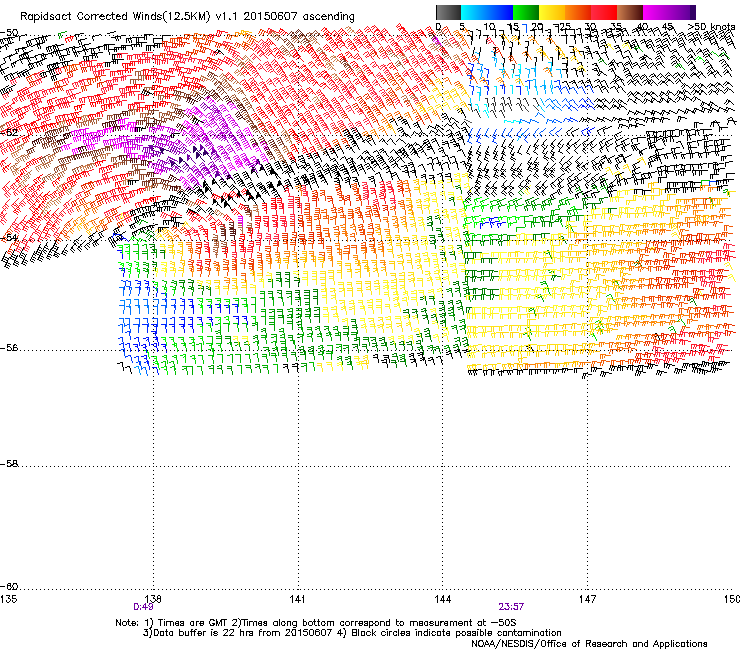Click the magenta 40-45 knots legend segment
Image resolution: width=740 pixels, height=650 pixels.
(656, 12)
